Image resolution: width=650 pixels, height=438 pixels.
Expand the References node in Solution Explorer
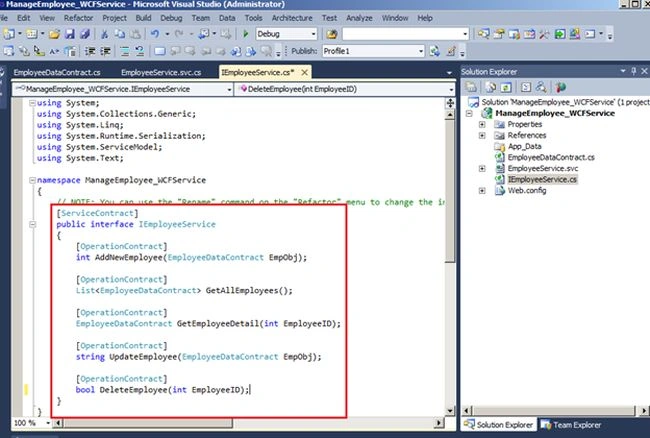pos(482,136)
